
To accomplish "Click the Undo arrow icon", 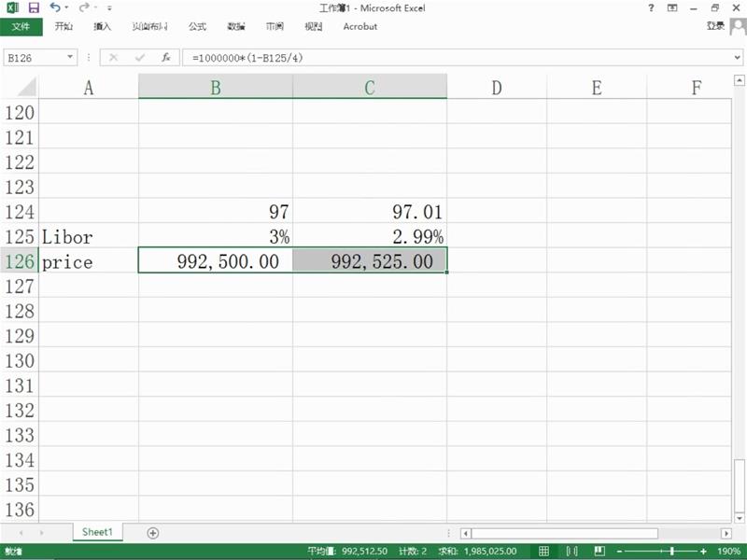I will click(x=55, y=7).
